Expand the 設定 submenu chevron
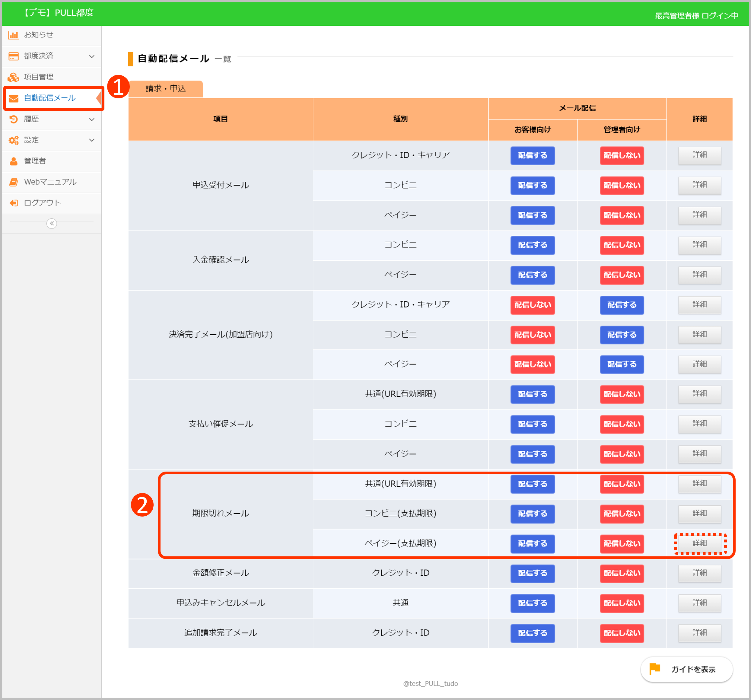This screenshot has width=751, height=700. pos(91,140)
